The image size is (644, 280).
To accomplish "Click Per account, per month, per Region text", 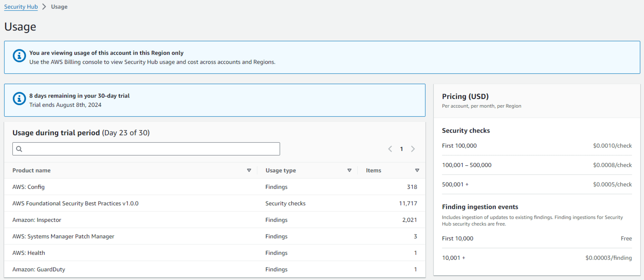I will pos(481,106).
